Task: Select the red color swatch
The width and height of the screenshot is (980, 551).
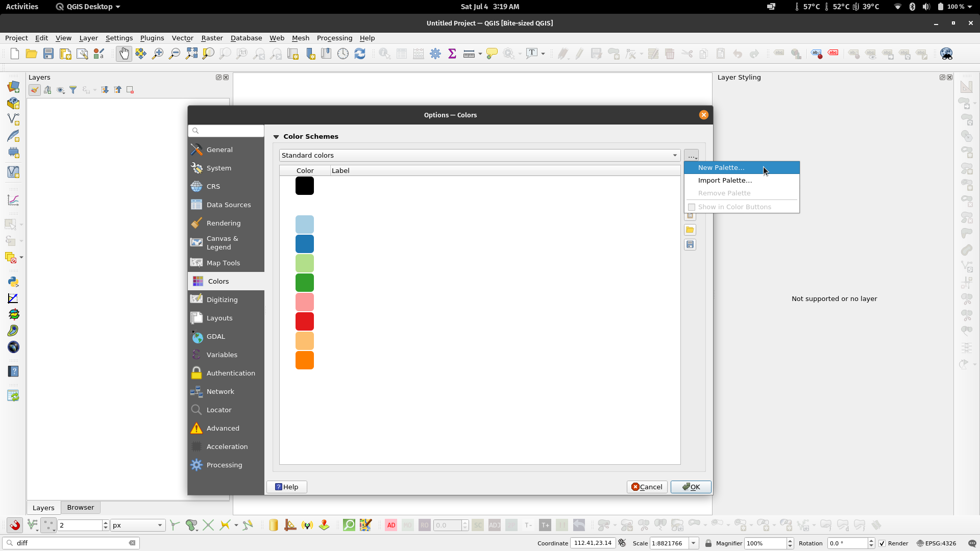Action: [x=305, y=321]
